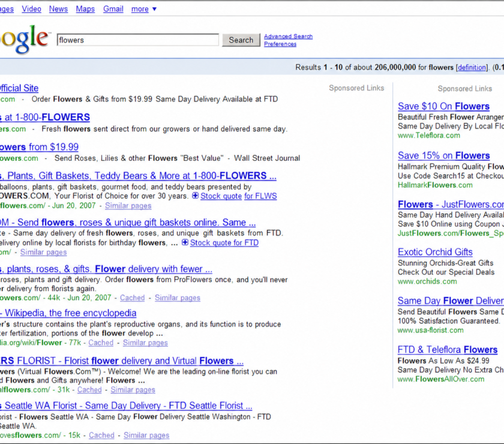This screenshot has width=504, height=444.
Task: Open Advanced Search link
Action: [289, 37]
